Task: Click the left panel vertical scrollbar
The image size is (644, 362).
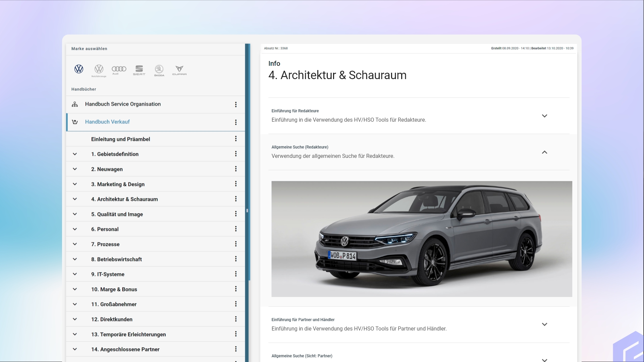Action: 249,162
